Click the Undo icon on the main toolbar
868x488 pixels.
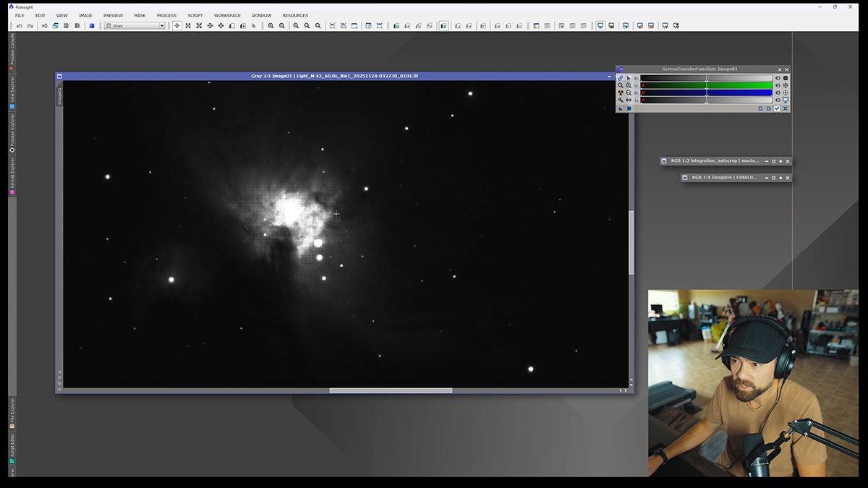(x=18, y=26)
